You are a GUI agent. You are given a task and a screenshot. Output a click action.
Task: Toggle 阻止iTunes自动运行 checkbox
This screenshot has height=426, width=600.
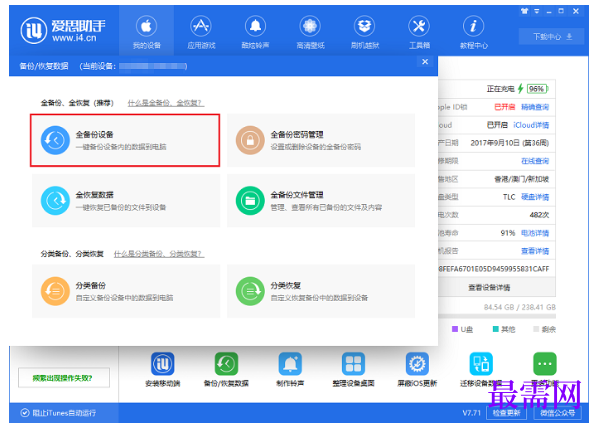pyautogui.click(x=25, y=413)
